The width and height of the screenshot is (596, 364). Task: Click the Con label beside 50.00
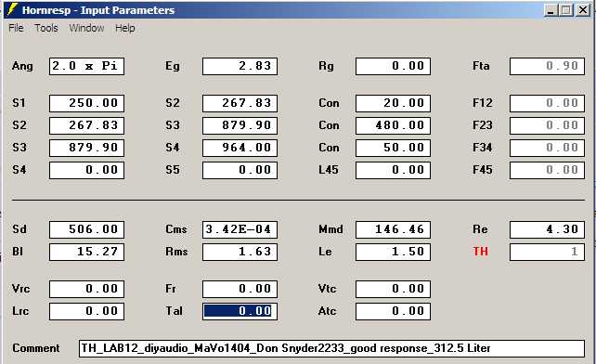329,148
